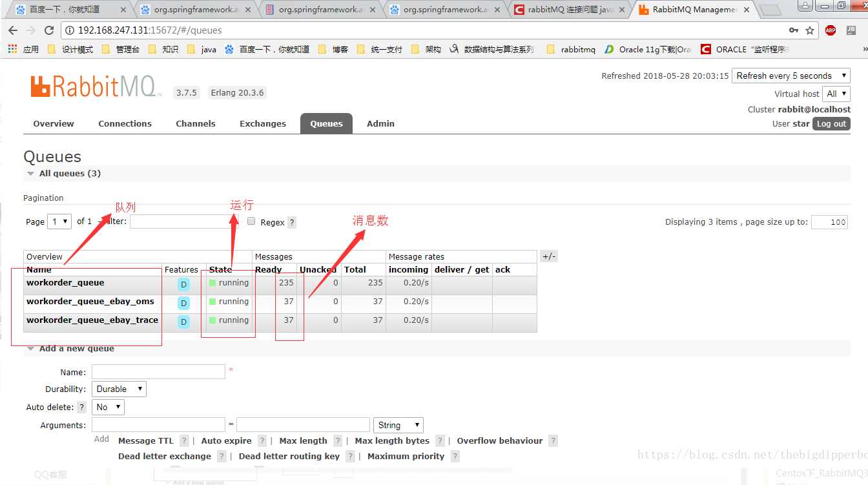Click the D feature badge for workorder_queue

[183, 285]
